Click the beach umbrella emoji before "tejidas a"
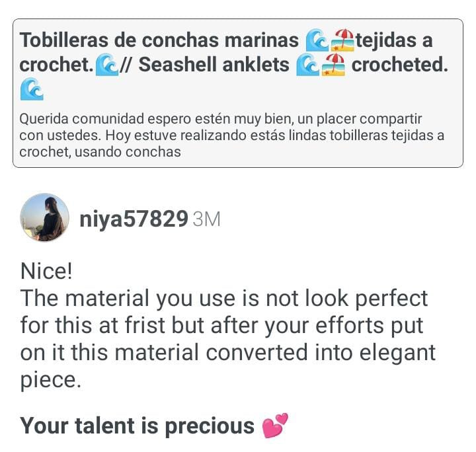This screenshot has height=452, width=476. [342, 40]
